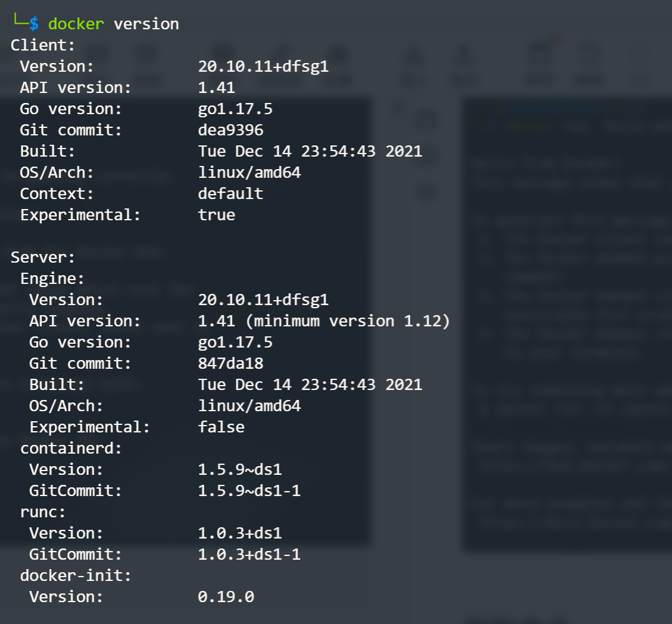The width and height of the screenshot is (672, 624).
Task: Click docker-init version 0.19.0
Action: (226, 597)
